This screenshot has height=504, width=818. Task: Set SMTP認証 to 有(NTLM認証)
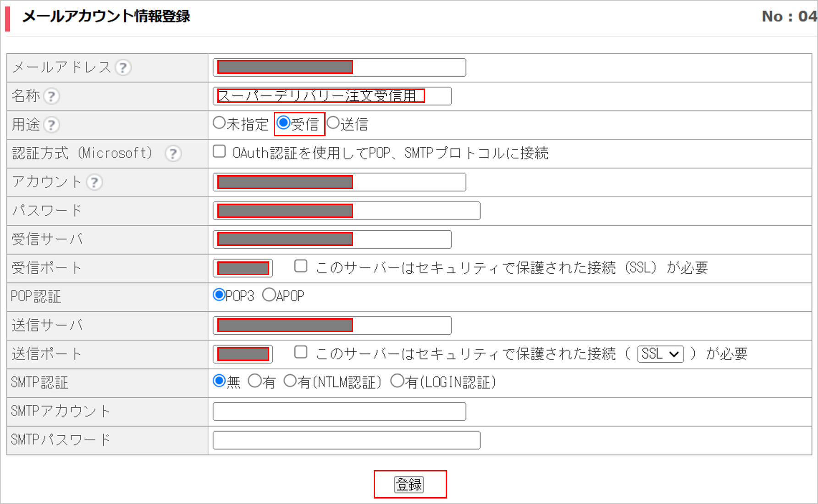pyautogui.click(x=290, y=381)
